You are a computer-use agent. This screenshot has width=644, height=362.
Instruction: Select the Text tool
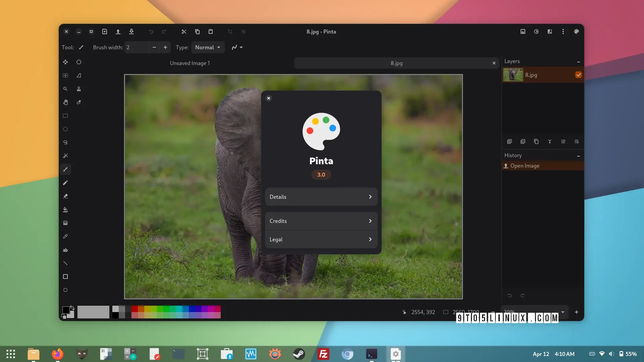(x=65, y=250)
